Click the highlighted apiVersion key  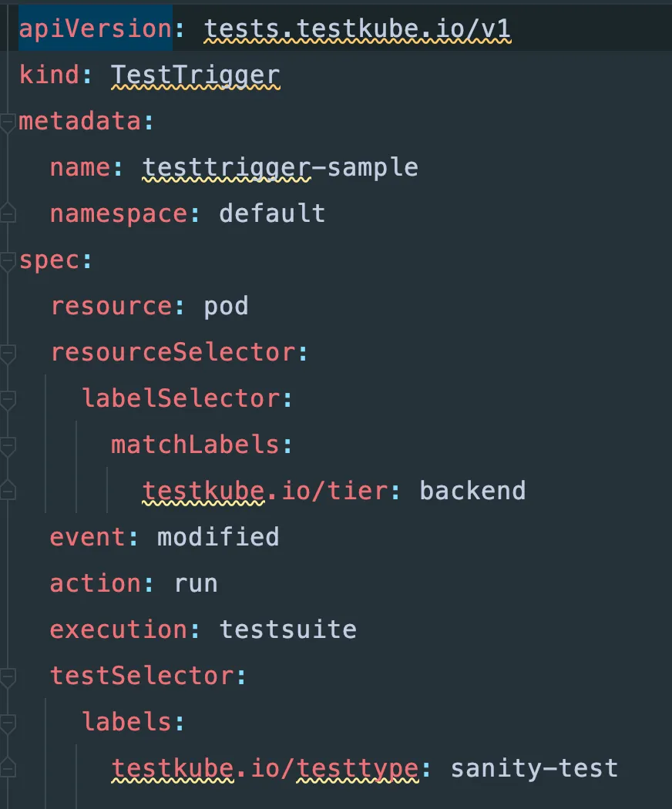click(95, 29)
